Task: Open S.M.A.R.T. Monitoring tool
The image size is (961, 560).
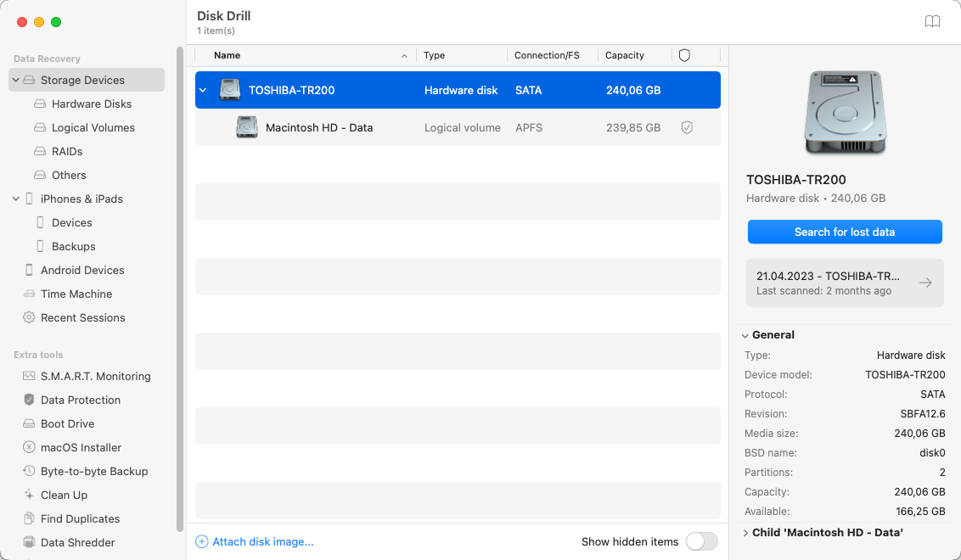Action: click(x=95, y=376)
